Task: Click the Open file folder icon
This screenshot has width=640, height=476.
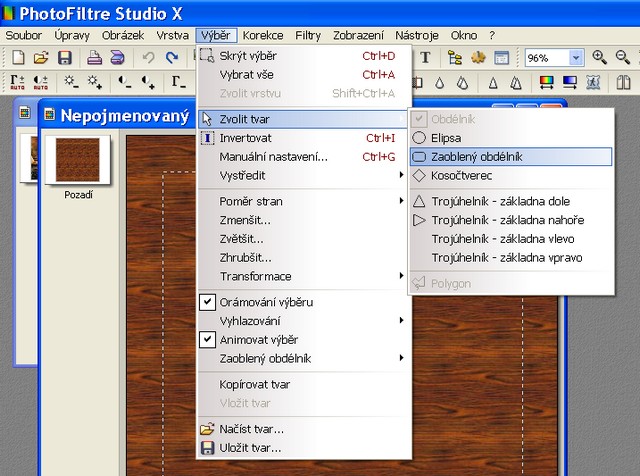Action: click(41, 58)
